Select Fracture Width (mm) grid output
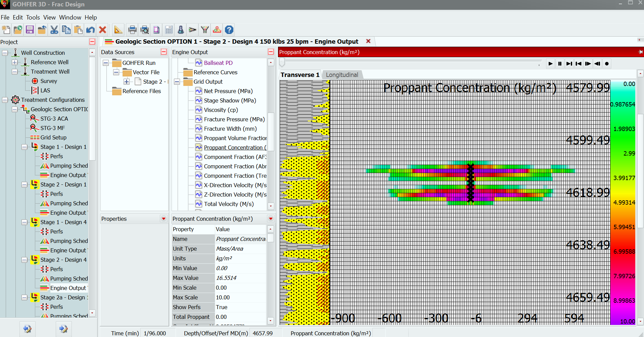This screenshot has height=337, width=644. 230,129
